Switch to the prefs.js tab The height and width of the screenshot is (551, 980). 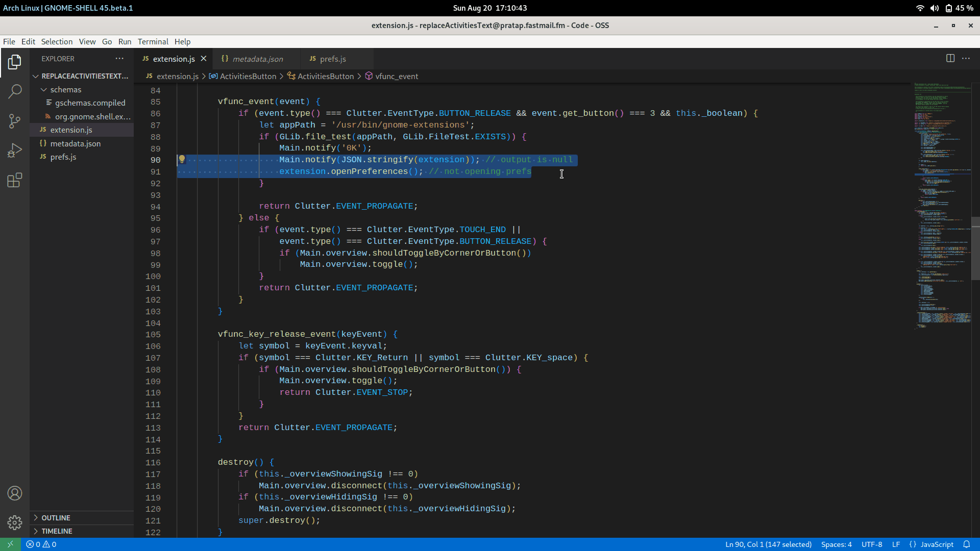pyautogui.click(x=337, y=59)
